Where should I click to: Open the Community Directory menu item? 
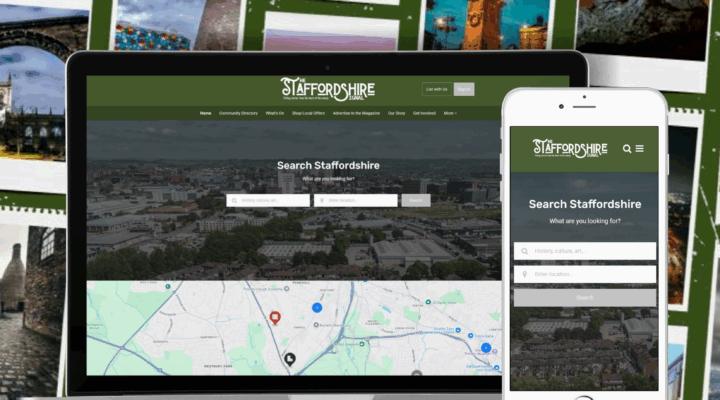pos(238,113)
